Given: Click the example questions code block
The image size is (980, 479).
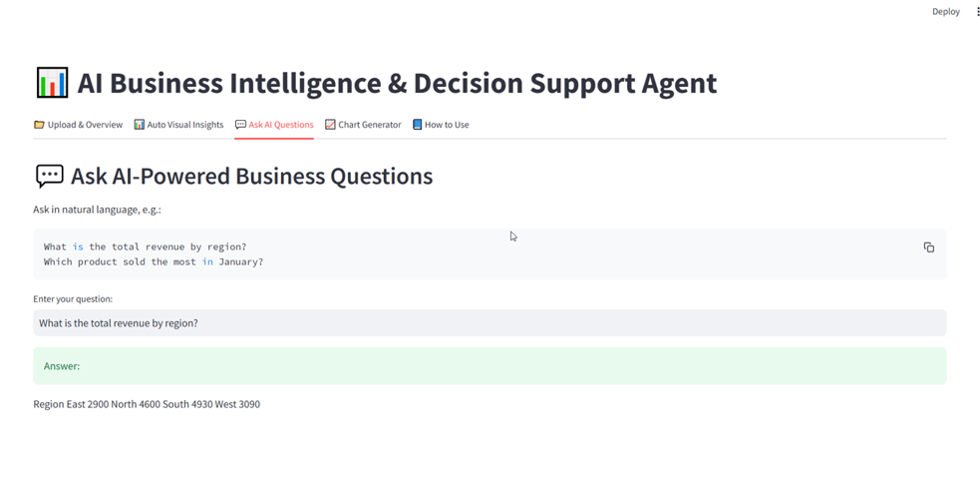Looking at the screenshot, I should point(490,253).
